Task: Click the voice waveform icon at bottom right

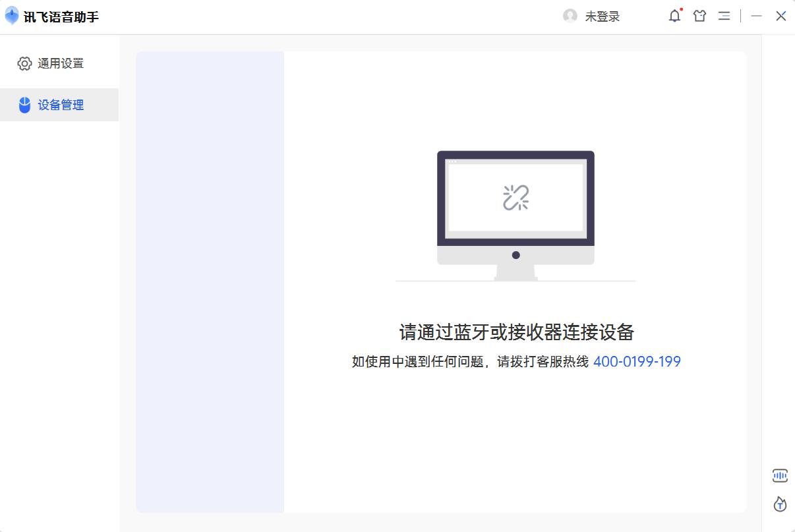Action: tap(780, 476)
